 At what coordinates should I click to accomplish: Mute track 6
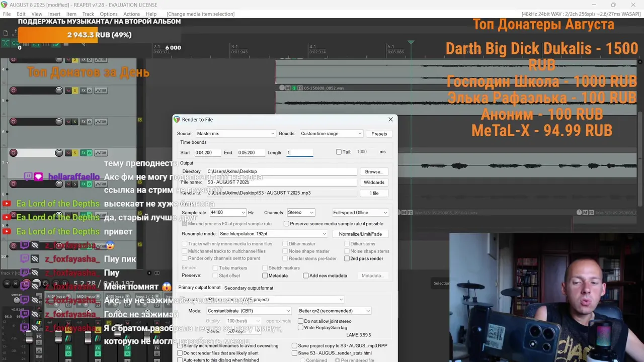tap(68, 122)
